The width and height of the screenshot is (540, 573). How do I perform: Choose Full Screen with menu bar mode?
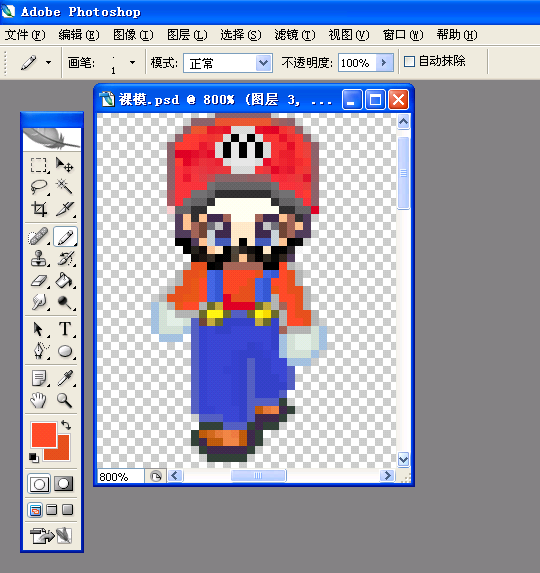52,510
